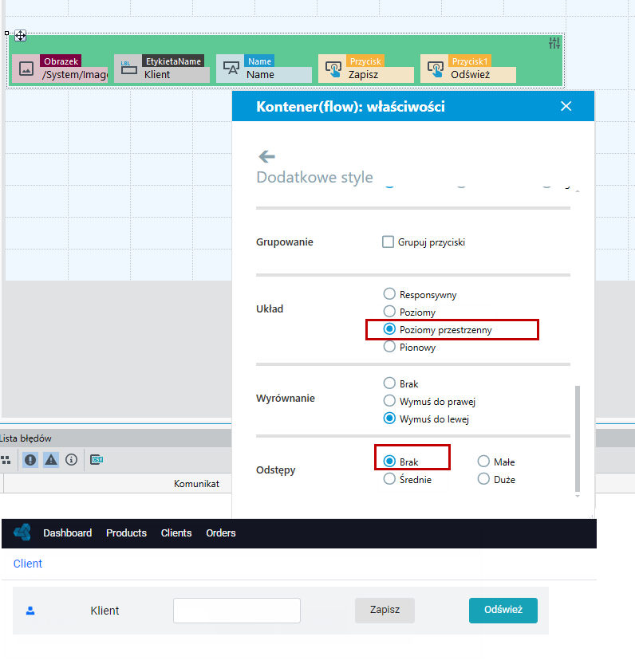Click the Zapisz button in preview
This screenshot has width=635, height=672.
[385, 611]
